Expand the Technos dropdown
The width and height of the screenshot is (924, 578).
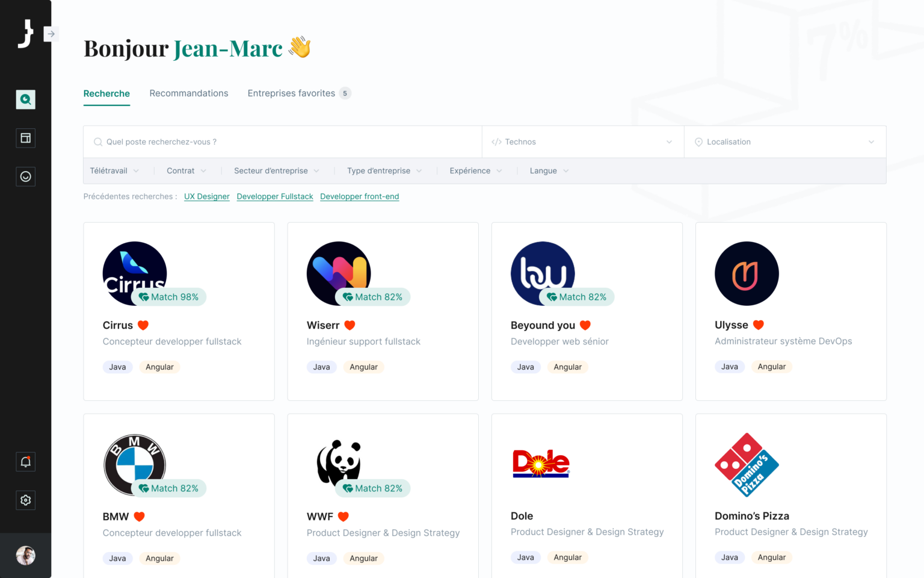[x=583, y=142]
